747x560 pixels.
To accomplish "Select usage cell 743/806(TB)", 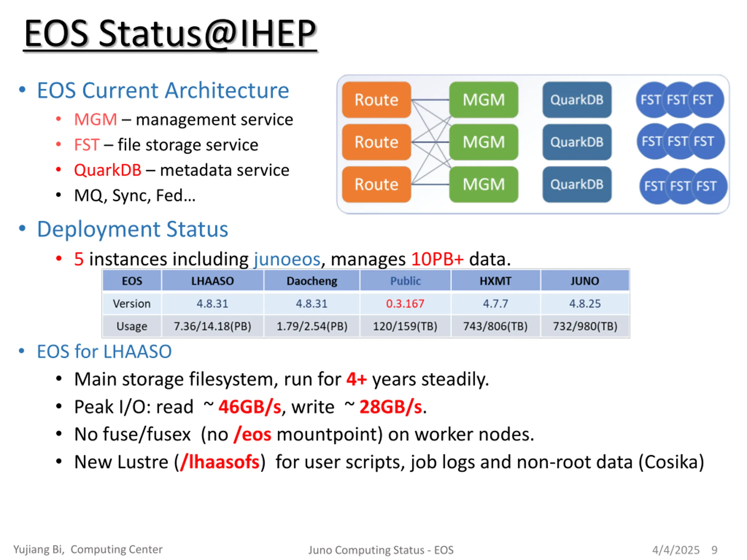I will 495,326.
